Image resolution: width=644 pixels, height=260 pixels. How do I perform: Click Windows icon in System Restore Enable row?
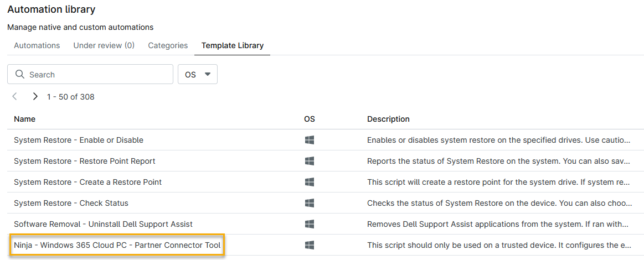pyautogui.click(x=310, y=141)
